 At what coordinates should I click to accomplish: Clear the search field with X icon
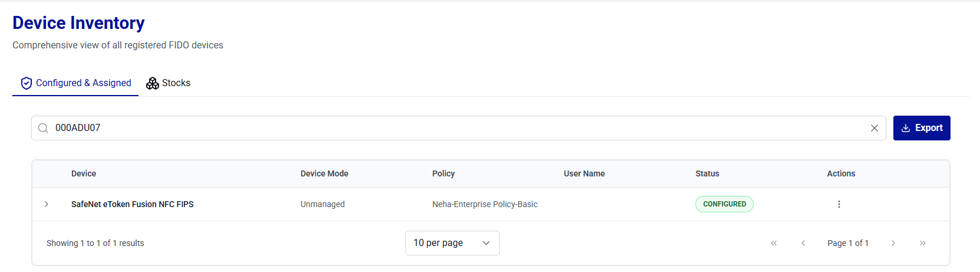[x=875, y=128]
